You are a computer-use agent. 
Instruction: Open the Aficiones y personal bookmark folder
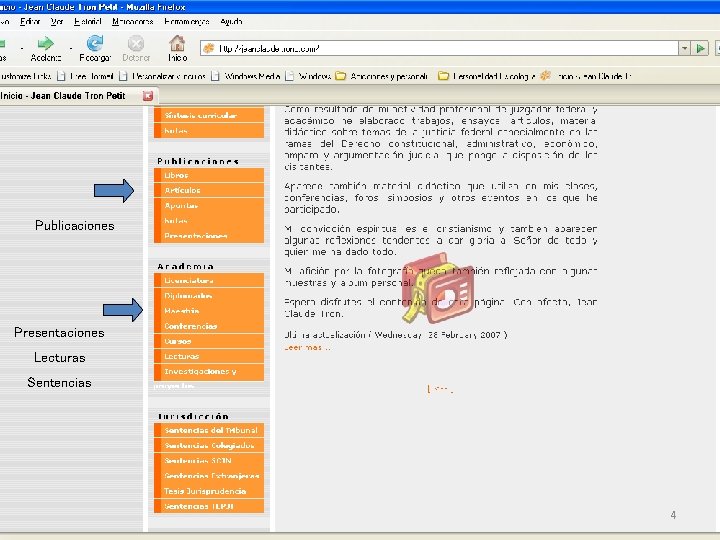click(382, 76)
